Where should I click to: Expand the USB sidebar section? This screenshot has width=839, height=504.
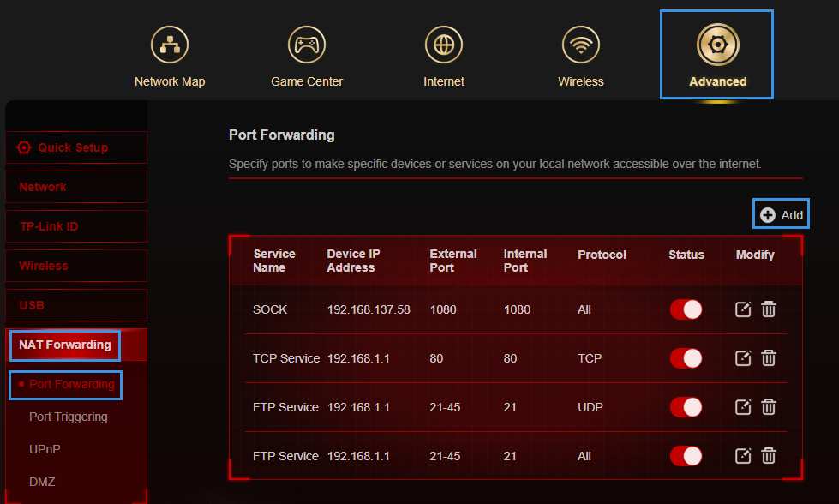(x=75, y=305)
